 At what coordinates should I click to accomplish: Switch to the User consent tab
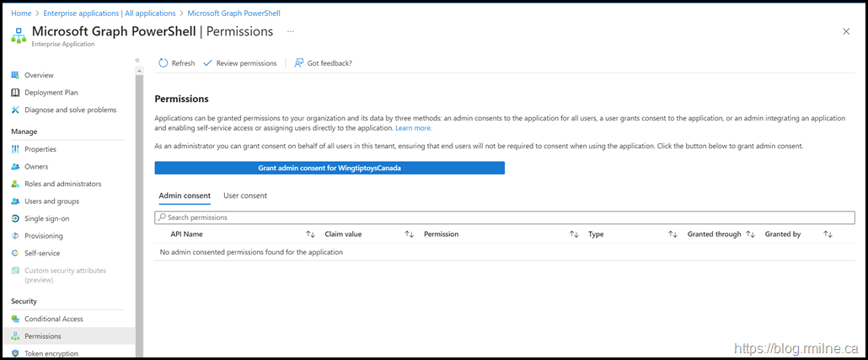(244, 196)
